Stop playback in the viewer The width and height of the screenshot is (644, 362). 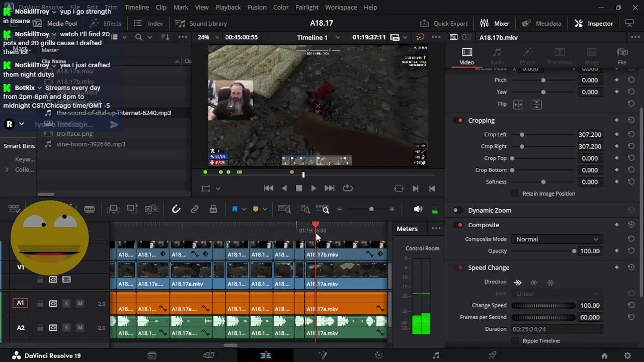tap(299, 188)
